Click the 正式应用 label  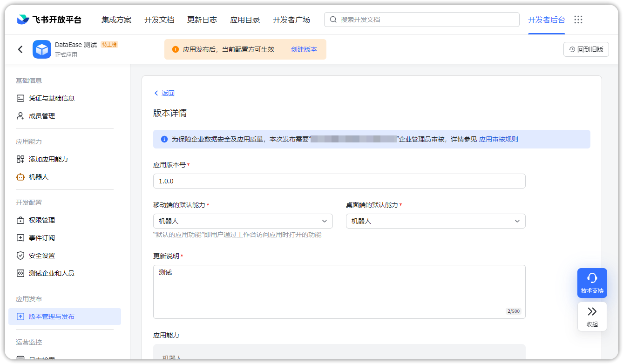pyautogui.click(x=66, y=54)
